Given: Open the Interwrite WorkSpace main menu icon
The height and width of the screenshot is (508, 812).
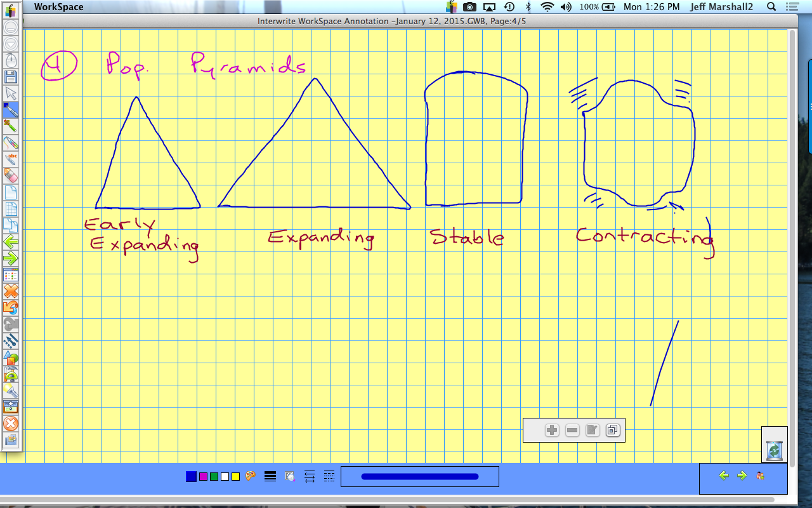Looking at the screenshot, I should 11,10.
